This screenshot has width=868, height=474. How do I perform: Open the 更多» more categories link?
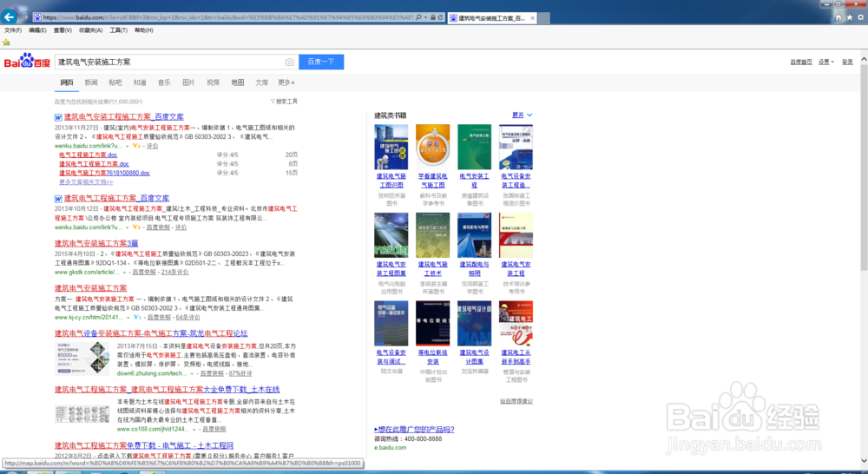pyautogui.click(x=286, y=82)
